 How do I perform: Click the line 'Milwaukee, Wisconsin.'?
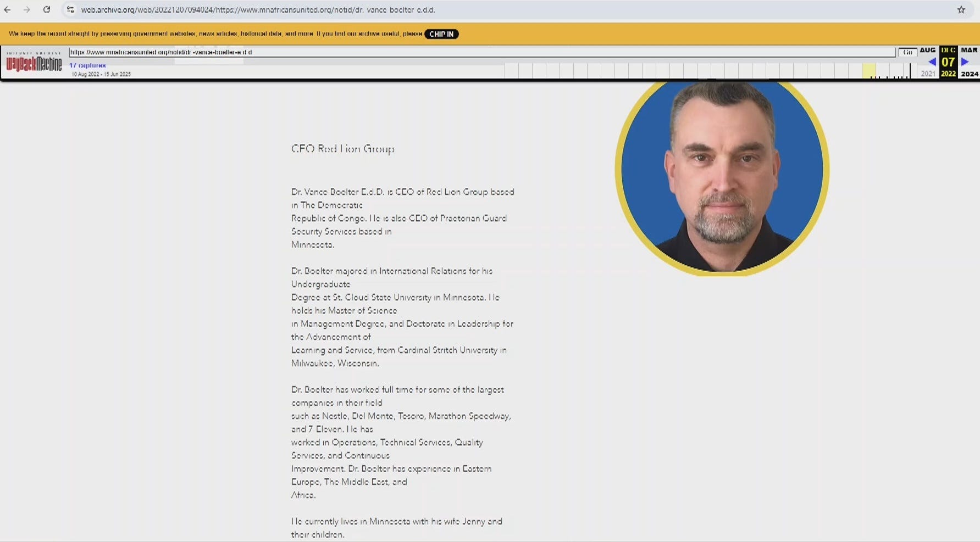pyautogui.click(x=335, y=364)
